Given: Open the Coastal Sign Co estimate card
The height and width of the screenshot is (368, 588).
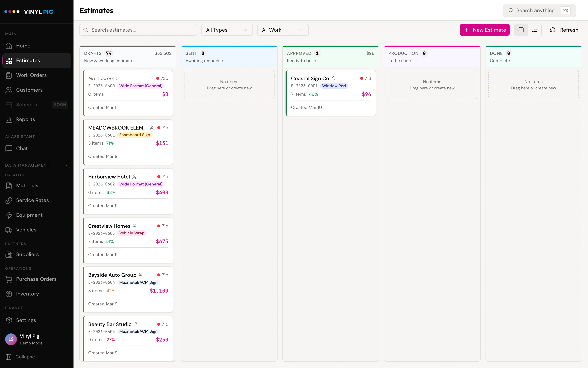Looking at the screenshot, I should (331, 93).
